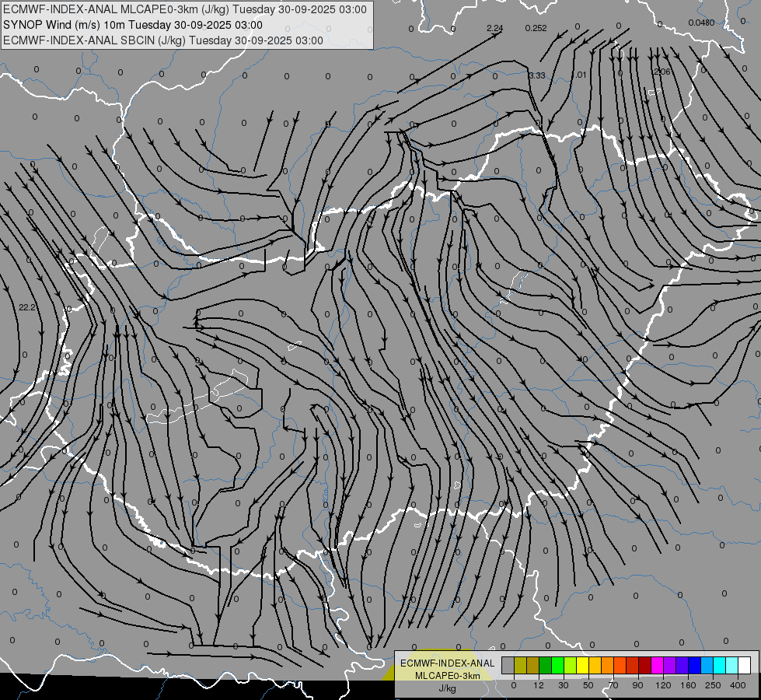Screen dimensions: 761x700
Task: Select the 3.33 value on the map
Action: coord(537,75)
